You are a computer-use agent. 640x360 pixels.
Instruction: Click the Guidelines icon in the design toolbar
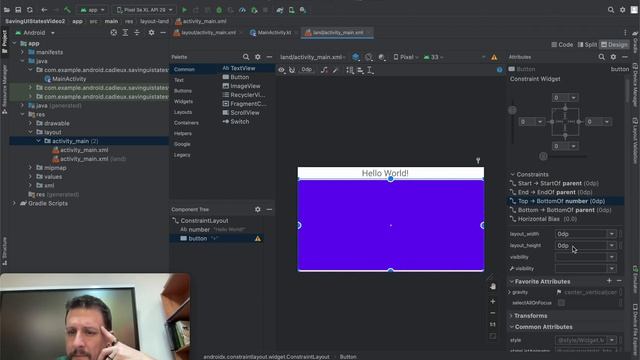tap(370, 70)
